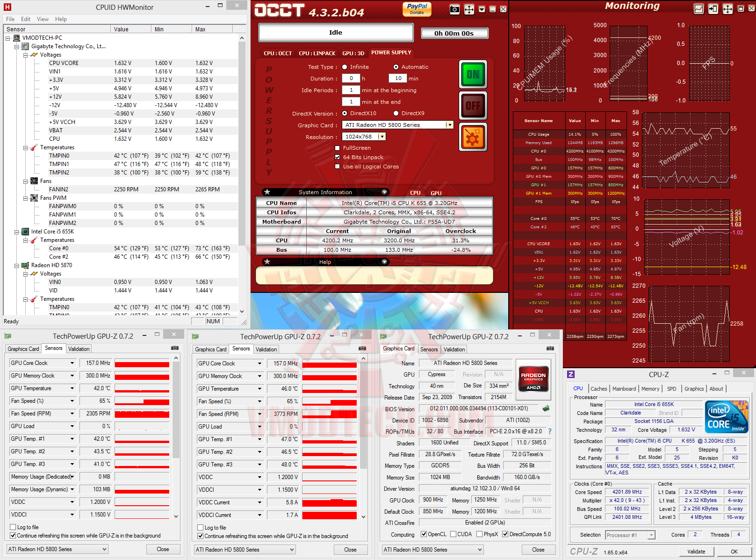
Task: Open the Mainboard tab in CPU-Z
Action: click(x=624, y=389)
